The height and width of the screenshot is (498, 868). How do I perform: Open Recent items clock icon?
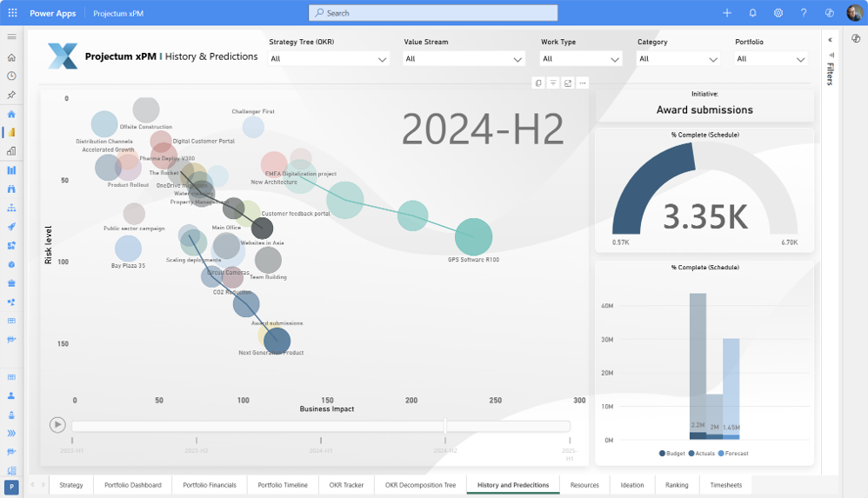pyautogui.click(x=12, y=76)
